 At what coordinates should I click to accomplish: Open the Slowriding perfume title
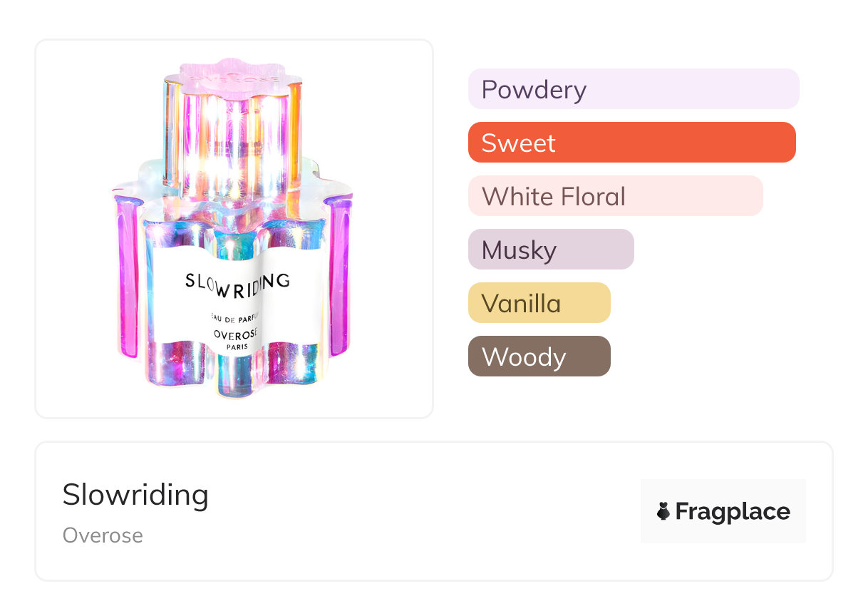135,495
